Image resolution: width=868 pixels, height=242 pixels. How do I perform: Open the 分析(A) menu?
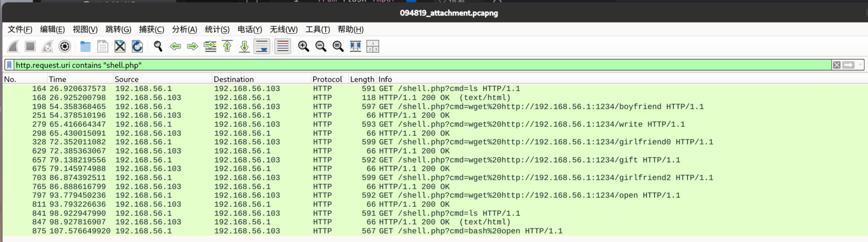(x=184, y=29)
